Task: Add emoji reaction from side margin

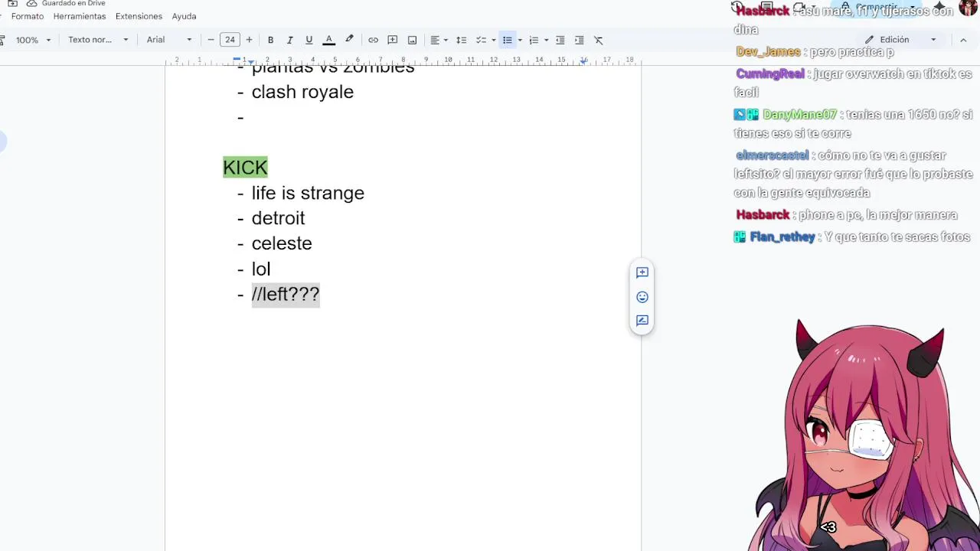Action: (x=642, y=297)
